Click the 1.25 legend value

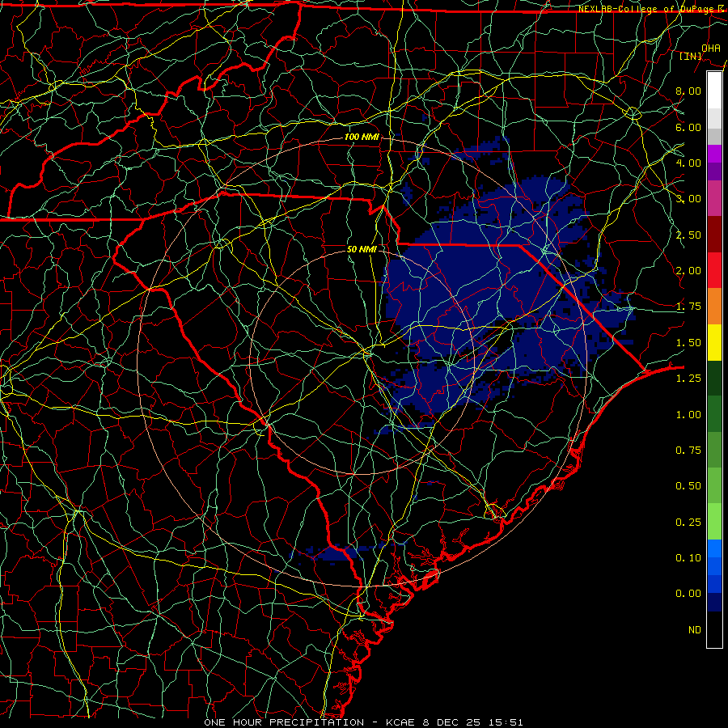(688, 379)
